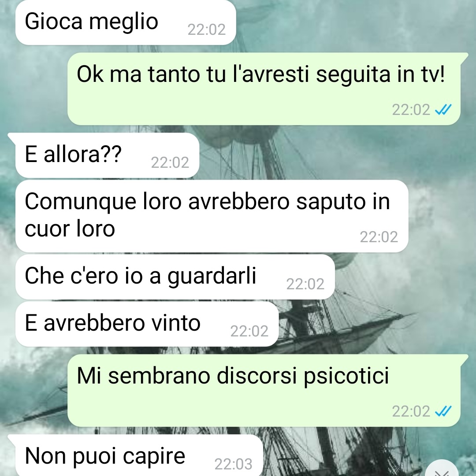Click the 22:02 time in 'discorsi psicotici' bubble
476x476 pixels.
click(x=411, y=412)
